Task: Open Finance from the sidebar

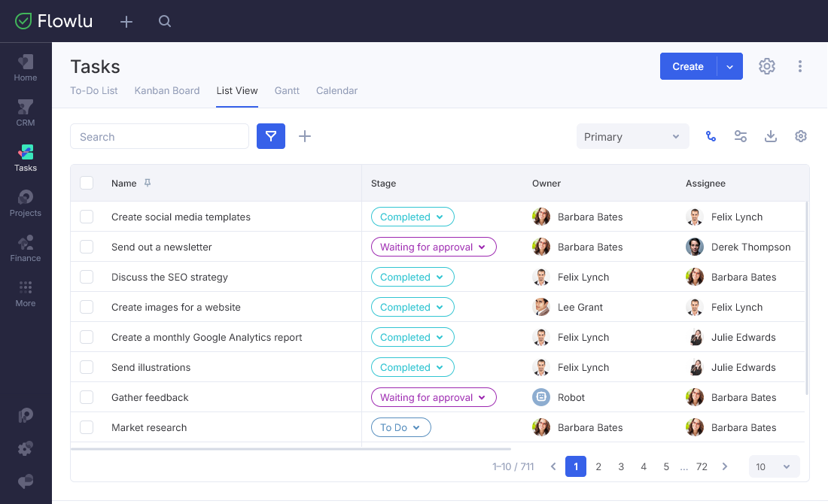Action: pyautogui.click(x=26, y=248)
